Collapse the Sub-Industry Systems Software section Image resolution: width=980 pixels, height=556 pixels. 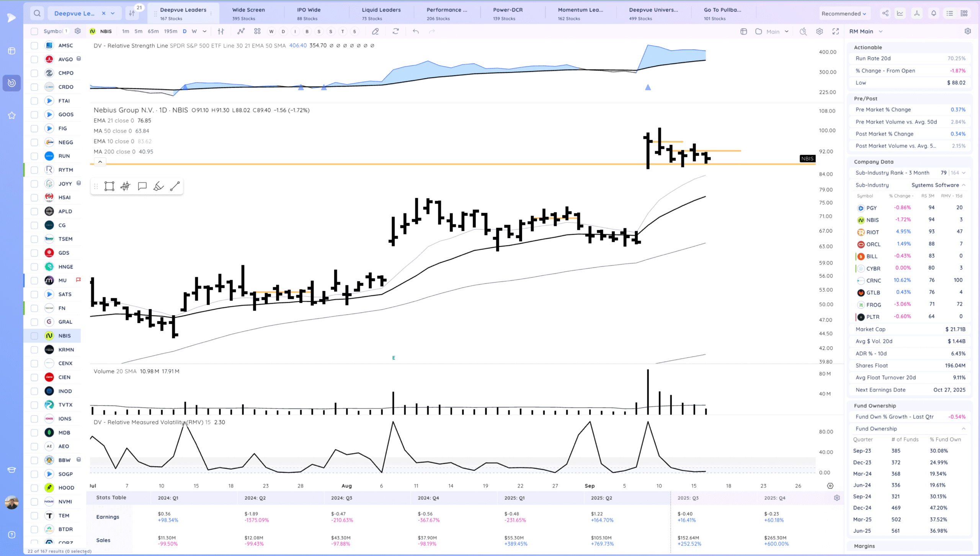(x=964, y=185)
